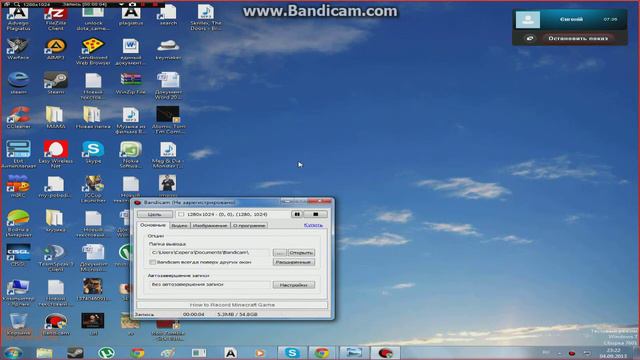Toggle the checkbox beside 1280x1024 target
Screen dimensions: 640x360
[181, 214]
